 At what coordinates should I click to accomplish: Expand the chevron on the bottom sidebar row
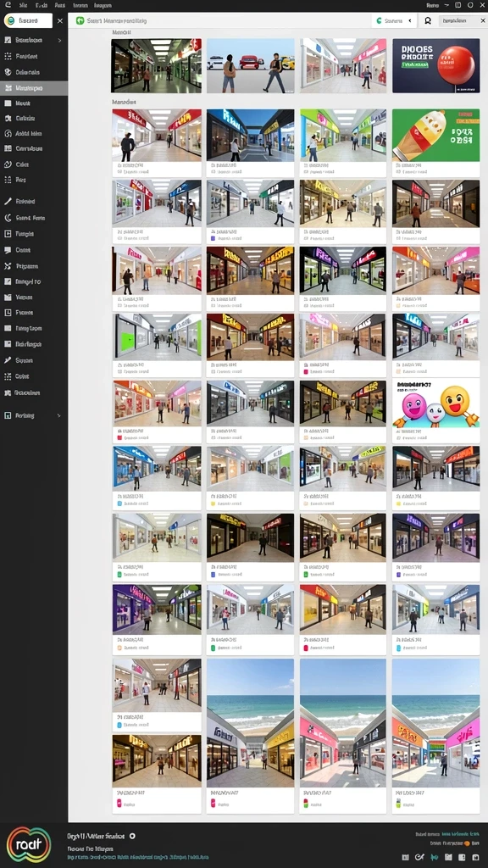coord(59,415)
